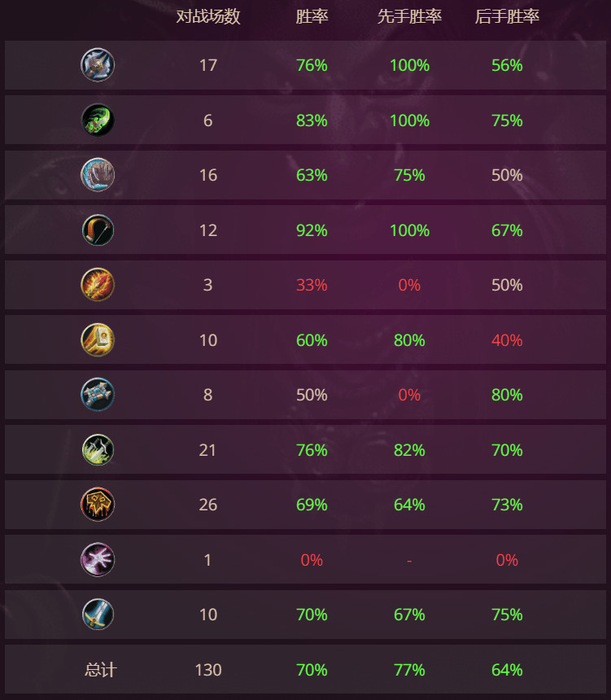
Task: Select the 92% win rate cell
Action: tap(312, 230)
